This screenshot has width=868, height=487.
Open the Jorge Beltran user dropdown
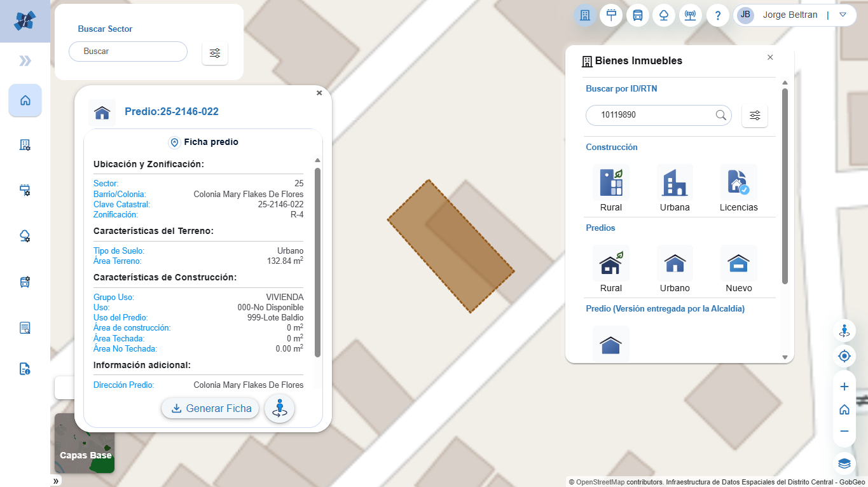point(843,15)
